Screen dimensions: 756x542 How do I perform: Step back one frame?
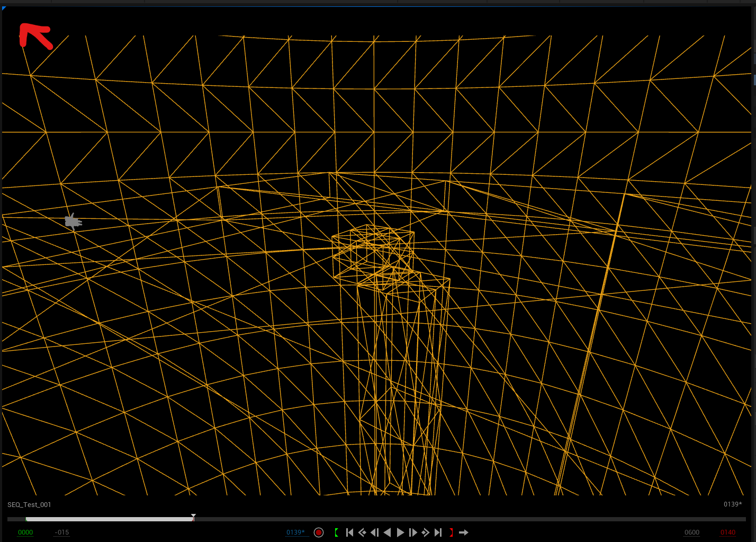(x=375, y=532)
